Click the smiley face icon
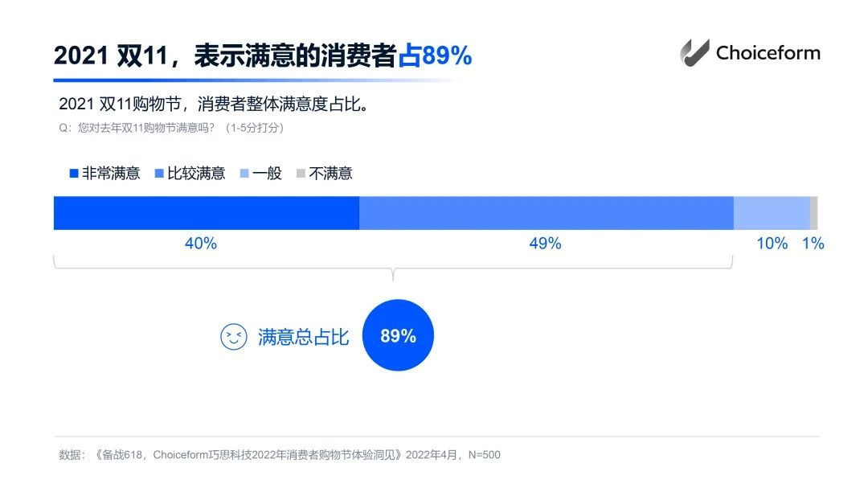 [x=234, y=337]
